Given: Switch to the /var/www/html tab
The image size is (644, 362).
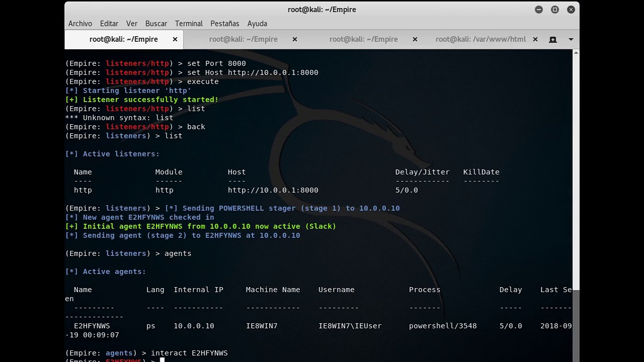Looking at the screenshot, I should [480, 39].
